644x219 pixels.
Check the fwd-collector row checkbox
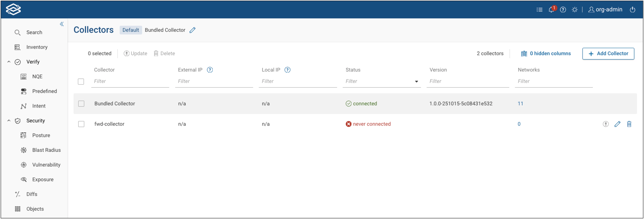pos(81,124)
